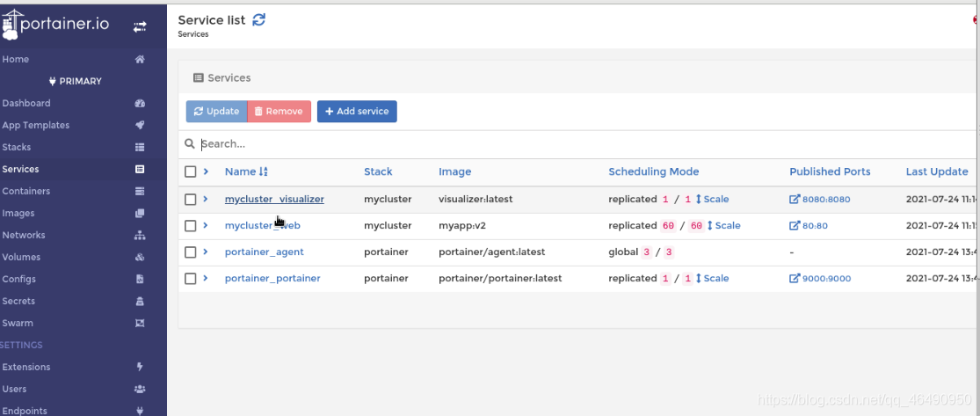
Task: Select the mycluster_web row checkbox
Action: point(191,226)
